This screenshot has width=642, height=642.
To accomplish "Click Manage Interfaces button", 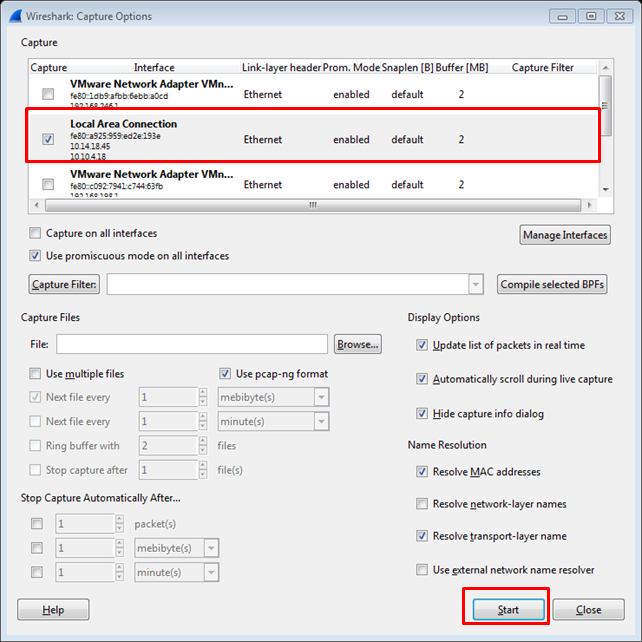I will 565,235.
